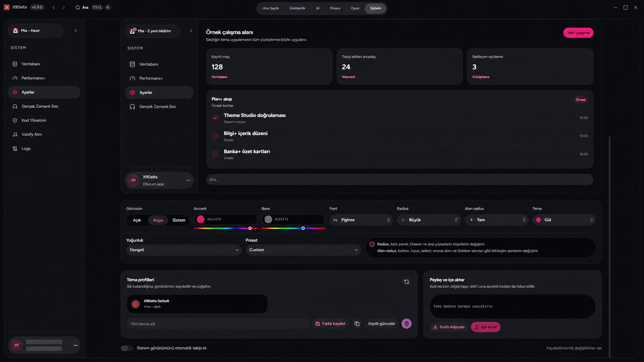Open the Alan radius Tam dropdown

[x=496, y=220]
